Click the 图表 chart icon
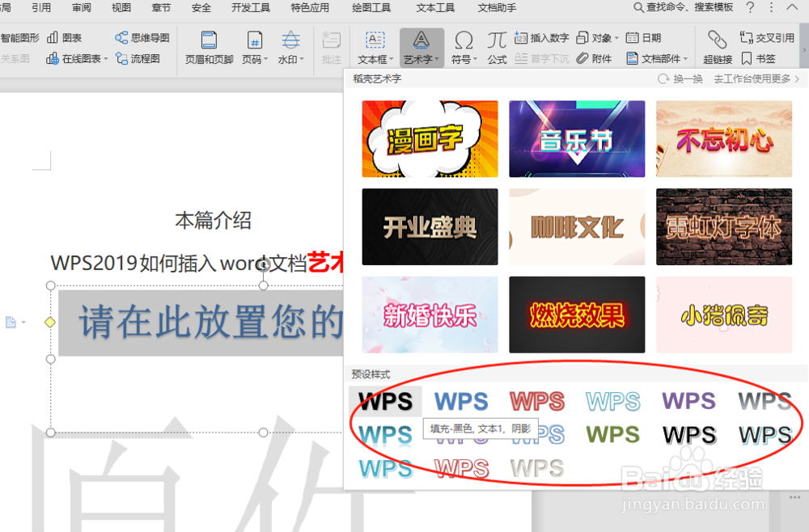809x532 pixels. pos(53,38)
